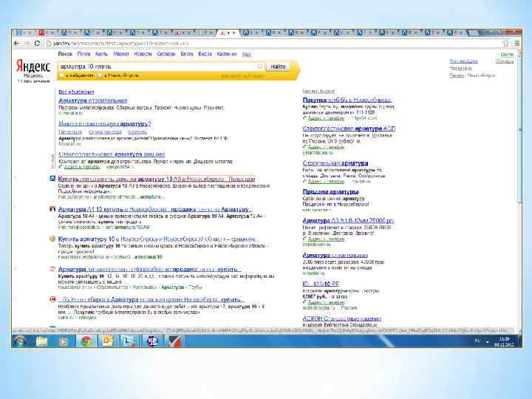Click the RU language indicator in the tray
Image resolution: width=532 pixels, height=399 pixels.
click(477, 341)
